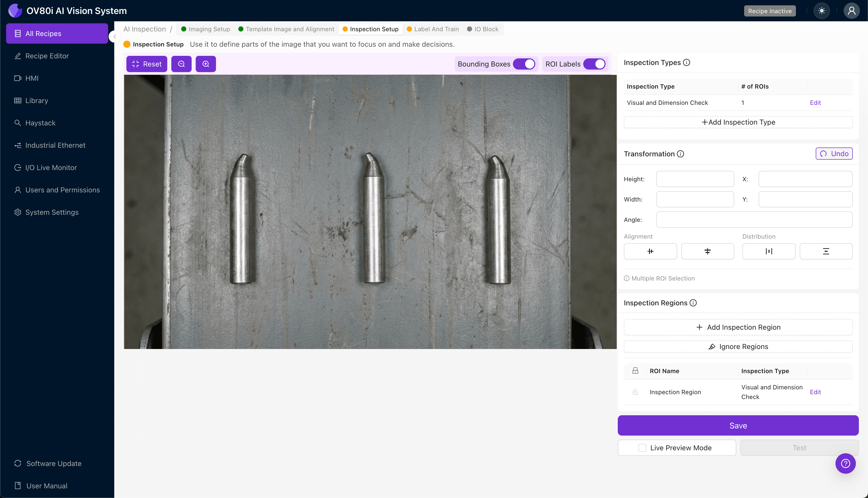Screen dimensions: 868x498
Task: Click the zoom out magnifier icon
Action: (181, 64)
